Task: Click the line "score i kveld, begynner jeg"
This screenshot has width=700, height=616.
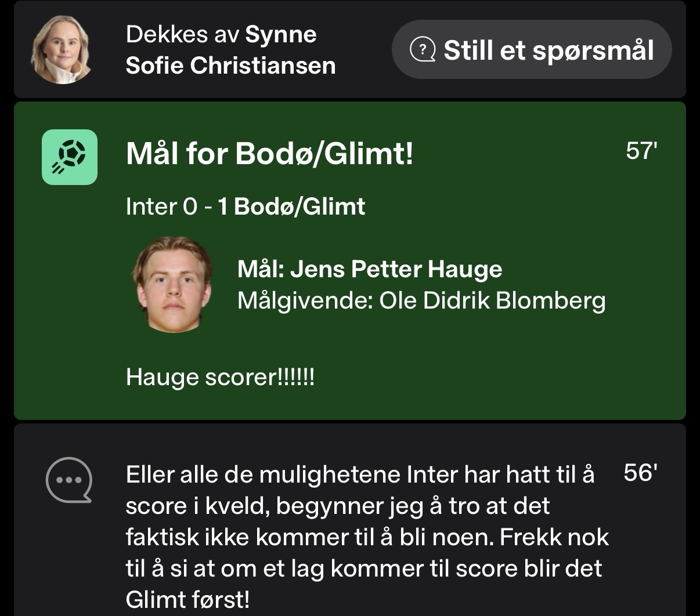Action: point(337,506)
